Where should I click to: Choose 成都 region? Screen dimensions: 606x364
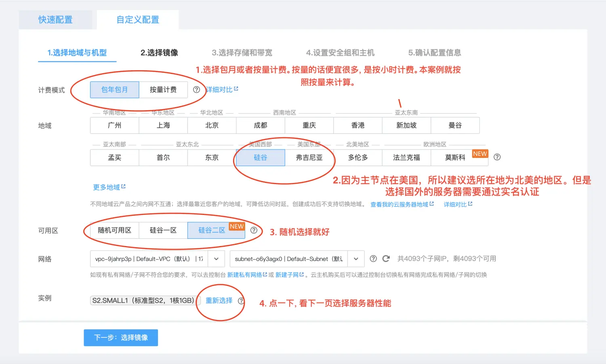(261, 125)
